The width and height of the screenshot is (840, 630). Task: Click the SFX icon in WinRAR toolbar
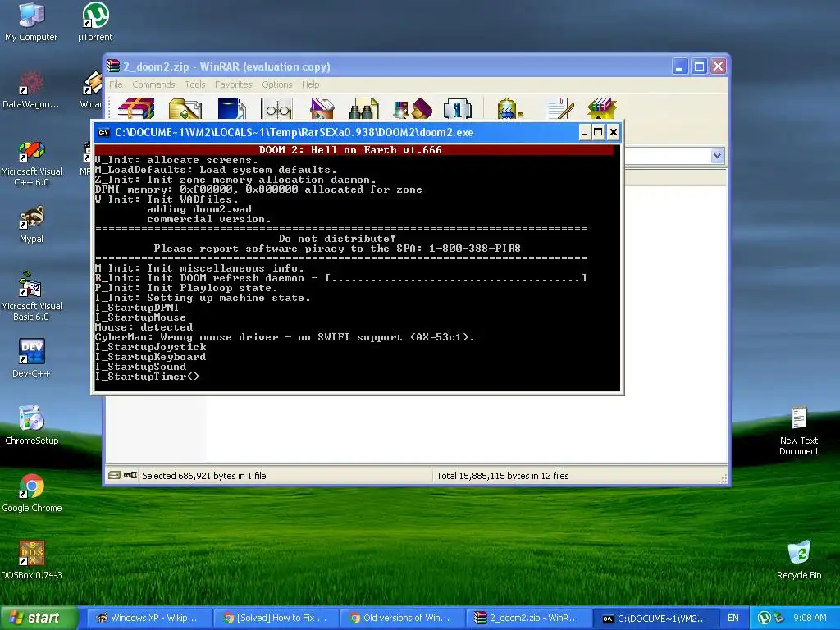point(602,109)
